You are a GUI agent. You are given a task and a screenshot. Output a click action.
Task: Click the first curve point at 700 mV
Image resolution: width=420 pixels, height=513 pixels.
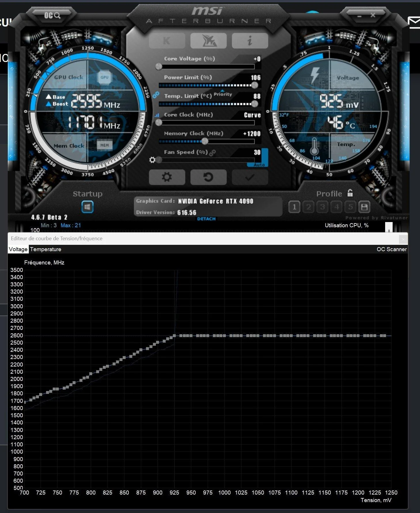point(25,402)
